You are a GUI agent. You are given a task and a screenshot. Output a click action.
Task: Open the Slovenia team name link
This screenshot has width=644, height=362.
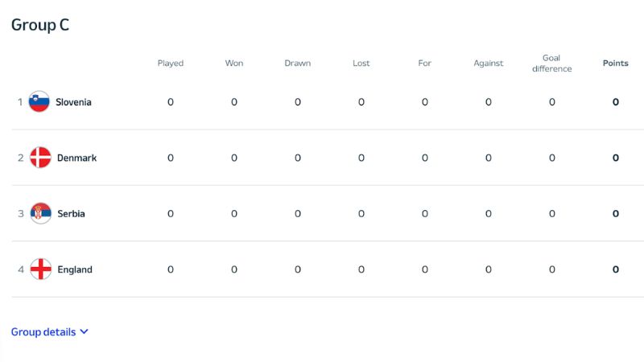[73, 102]
